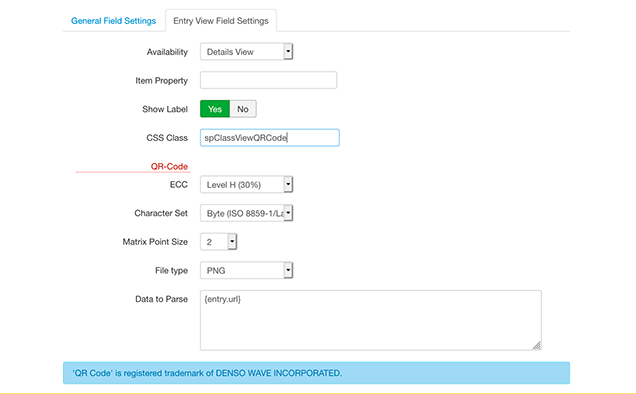This screenshot has width=636, height=394.
Task: Click the ECC label text
Action: click(178, 185)
